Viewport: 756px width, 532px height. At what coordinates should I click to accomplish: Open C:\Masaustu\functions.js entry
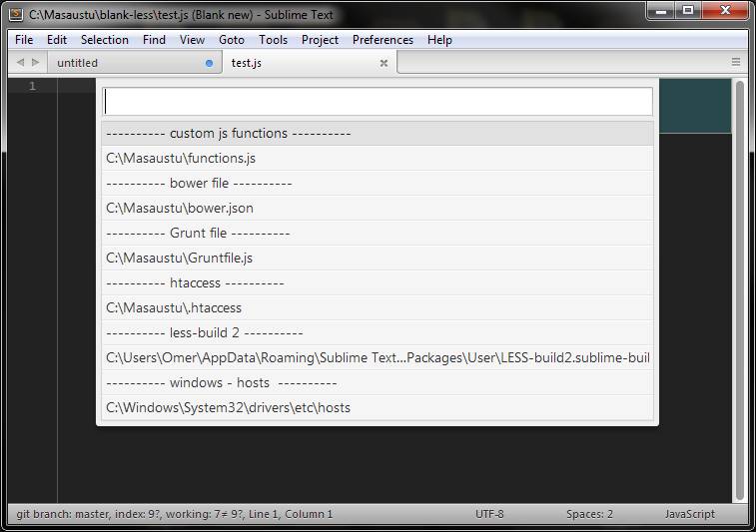378,158
